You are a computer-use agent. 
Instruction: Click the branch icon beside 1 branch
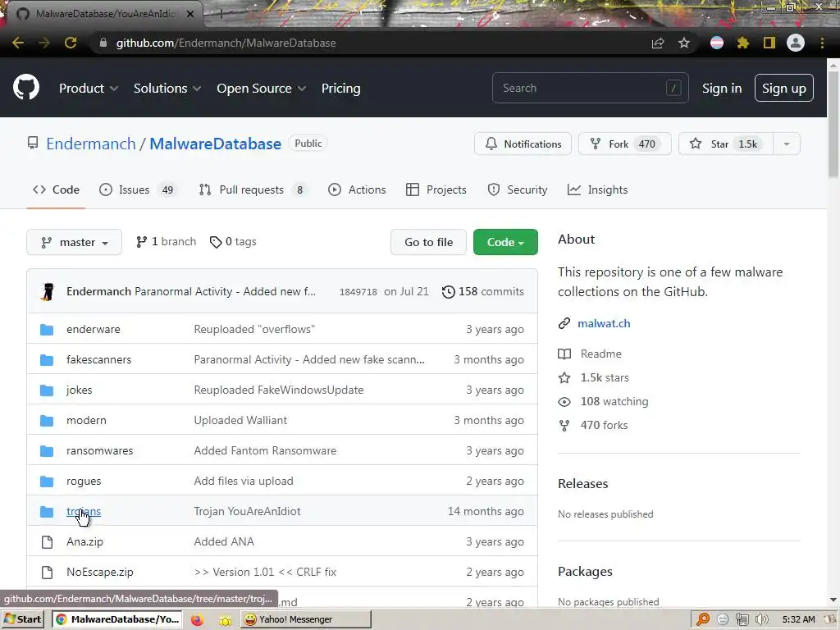tap(141, 242)
